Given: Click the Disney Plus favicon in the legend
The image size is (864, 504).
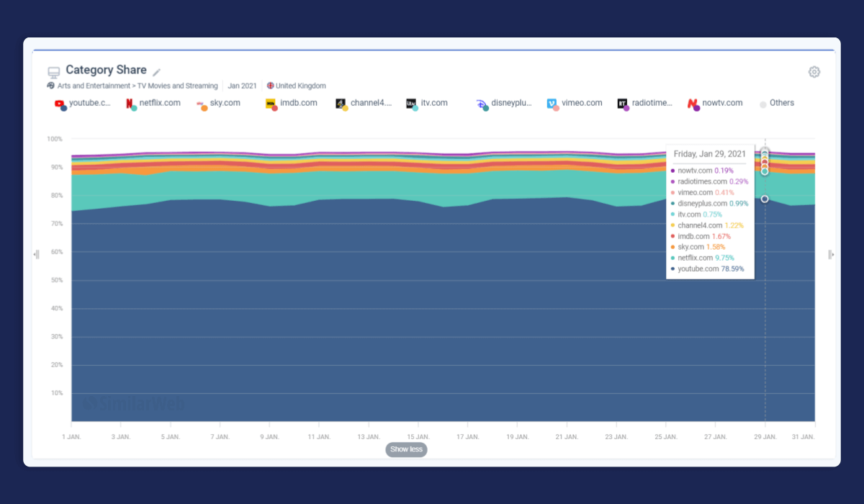Looking at the screenshot, I should [482, 104].
